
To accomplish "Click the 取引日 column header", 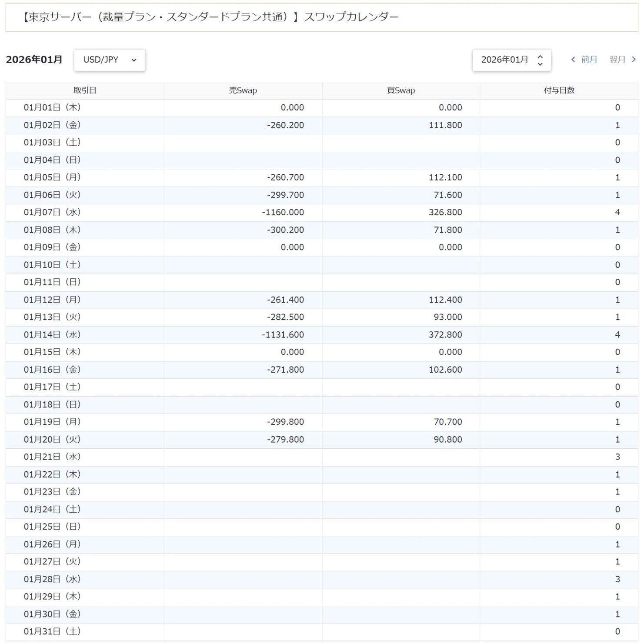I will (x=85, y=90).
